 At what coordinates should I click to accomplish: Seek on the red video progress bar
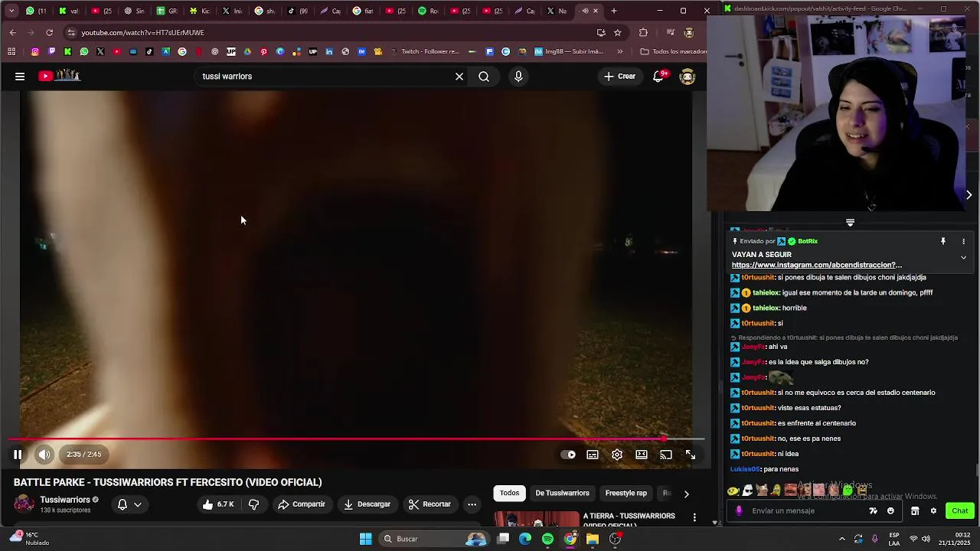coord(356,439)
